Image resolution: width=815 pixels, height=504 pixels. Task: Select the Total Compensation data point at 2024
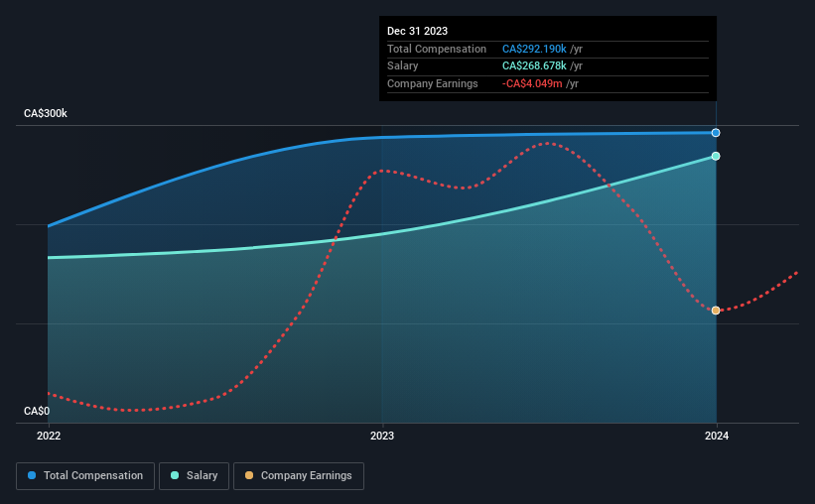(x=716, y=133)
